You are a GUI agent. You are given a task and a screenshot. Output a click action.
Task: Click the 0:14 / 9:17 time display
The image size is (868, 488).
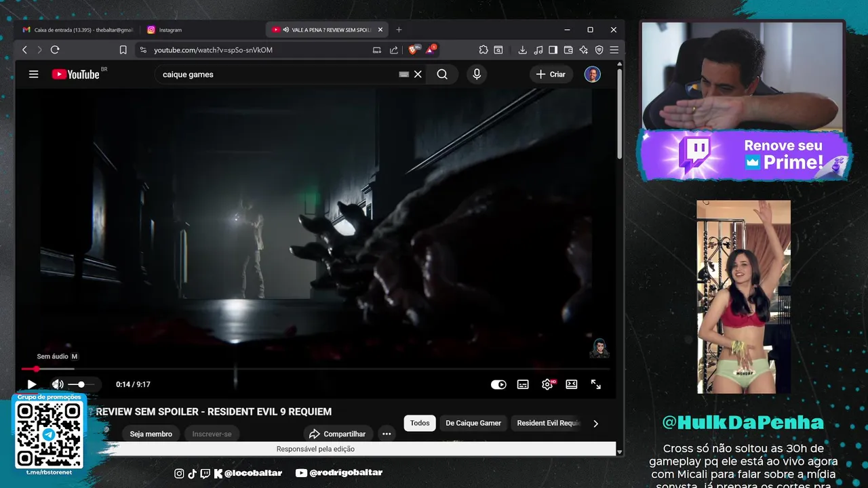coord(133,384)
